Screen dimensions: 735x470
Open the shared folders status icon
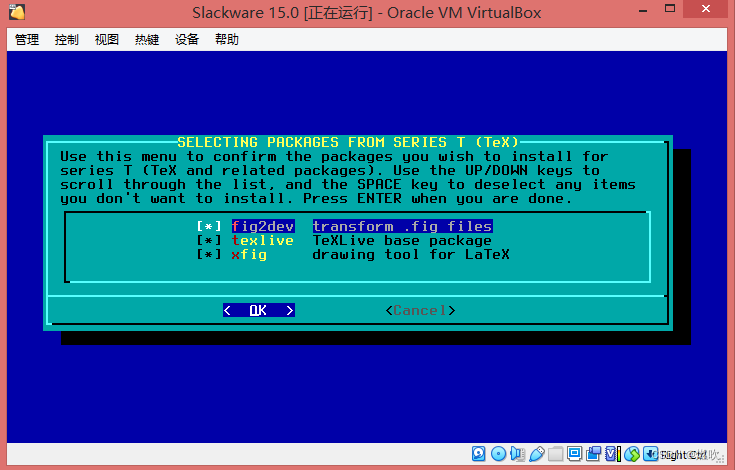555,454
